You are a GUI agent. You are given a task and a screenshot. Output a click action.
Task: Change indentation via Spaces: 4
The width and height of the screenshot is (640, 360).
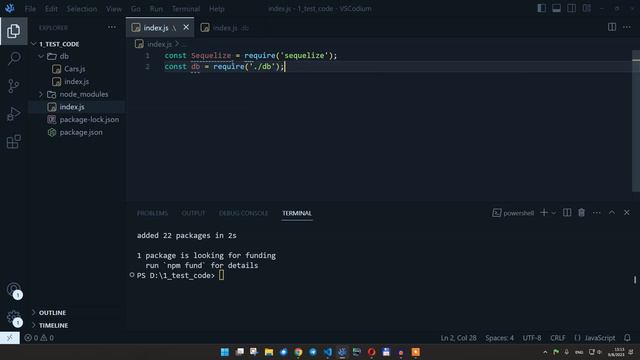coord(500,338)
